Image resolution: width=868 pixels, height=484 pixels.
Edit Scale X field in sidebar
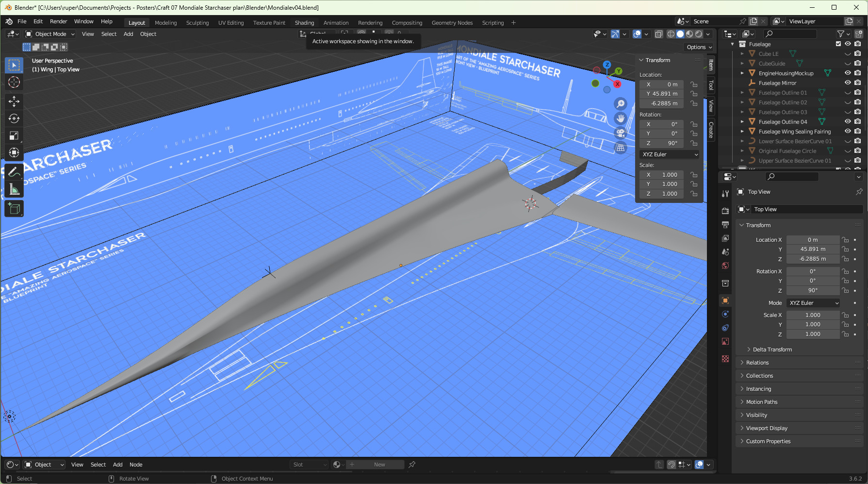tap(662, 175)
